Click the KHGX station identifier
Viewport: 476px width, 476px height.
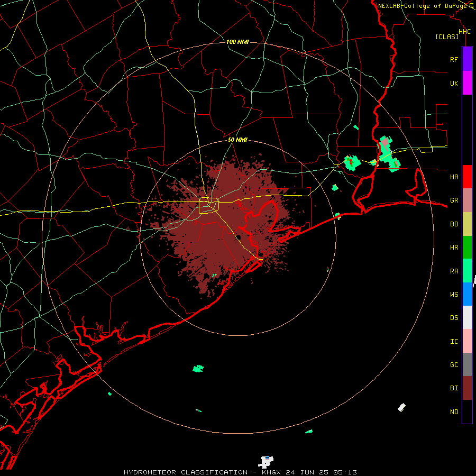coord(271,472)
